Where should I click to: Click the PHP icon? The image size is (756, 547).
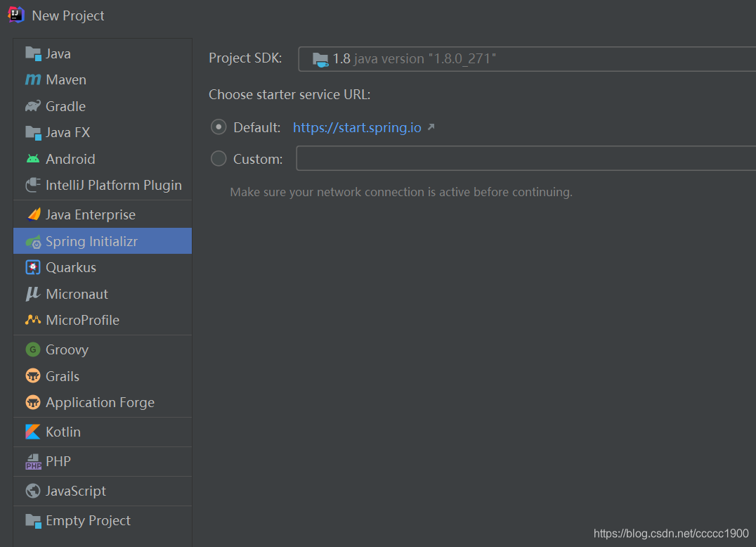click(33, 462)
